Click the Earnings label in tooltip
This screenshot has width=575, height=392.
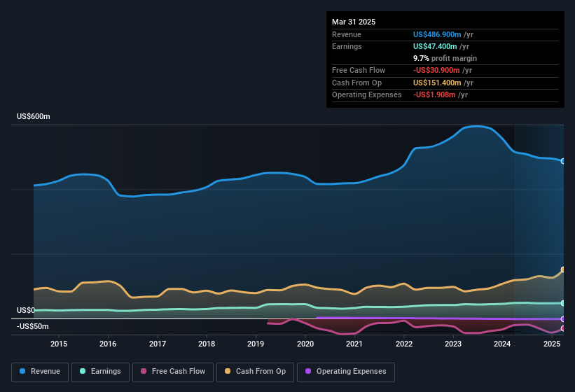pyautogui.click(x=347, y=46)
